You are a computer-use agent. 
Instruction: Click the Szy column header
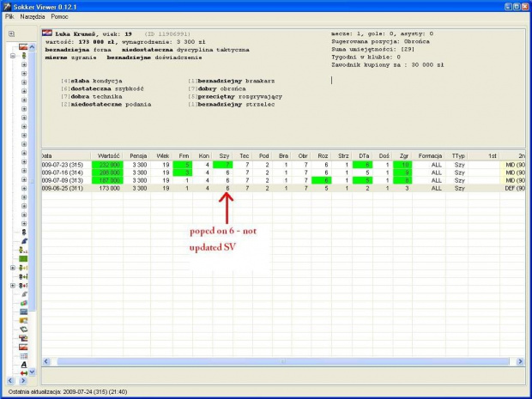coord(225,155)
